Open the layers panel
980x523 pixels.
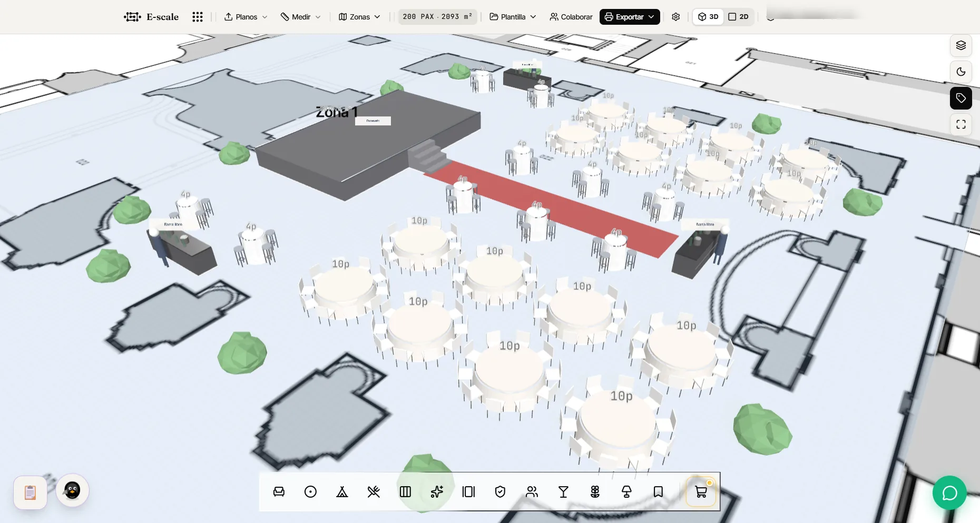[x=961, y=45]
